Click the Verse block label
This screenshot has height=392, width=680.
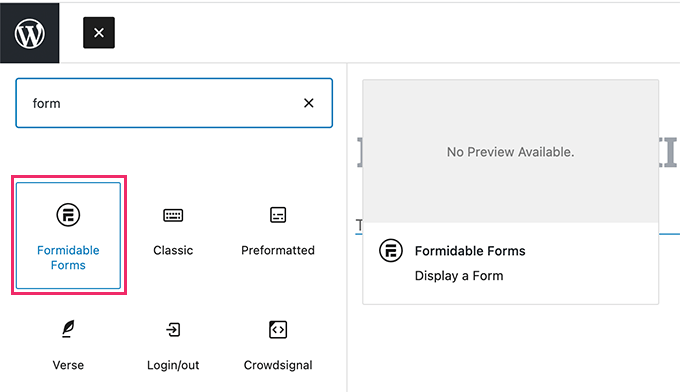[x=68, y=365]
